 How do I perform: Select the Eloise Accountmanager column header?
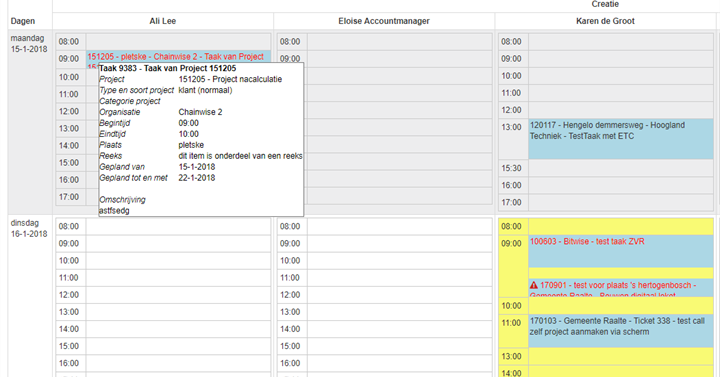click(384, 21)
